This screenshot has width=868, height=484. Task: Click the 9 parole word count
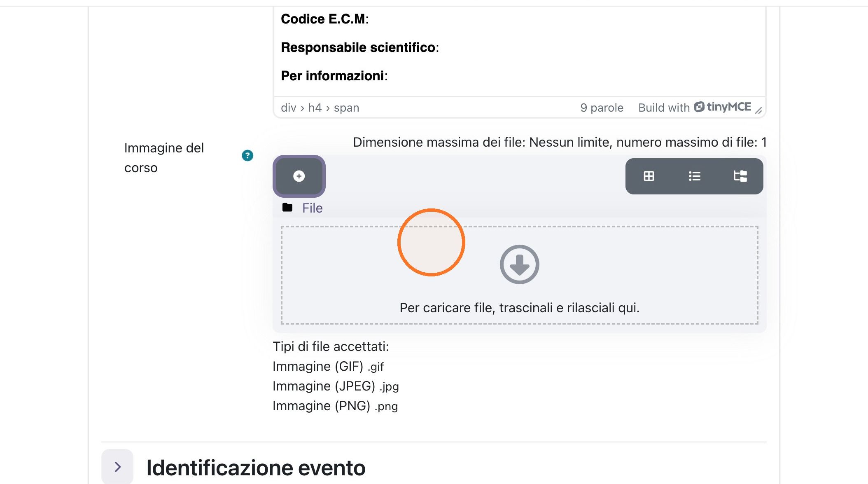coord(602,108)
